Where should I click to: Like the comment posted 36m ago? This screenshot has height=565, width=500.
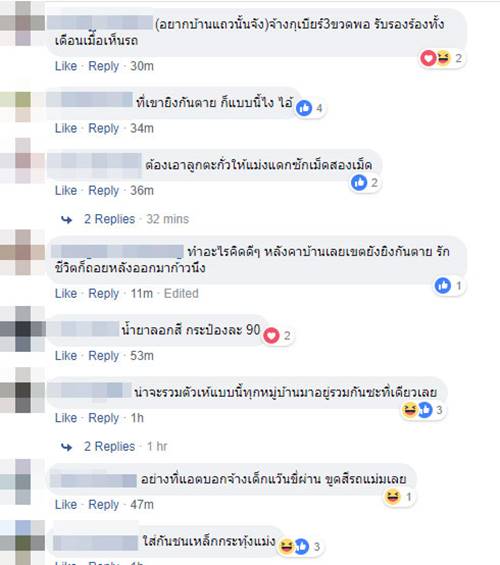(66, 191)
